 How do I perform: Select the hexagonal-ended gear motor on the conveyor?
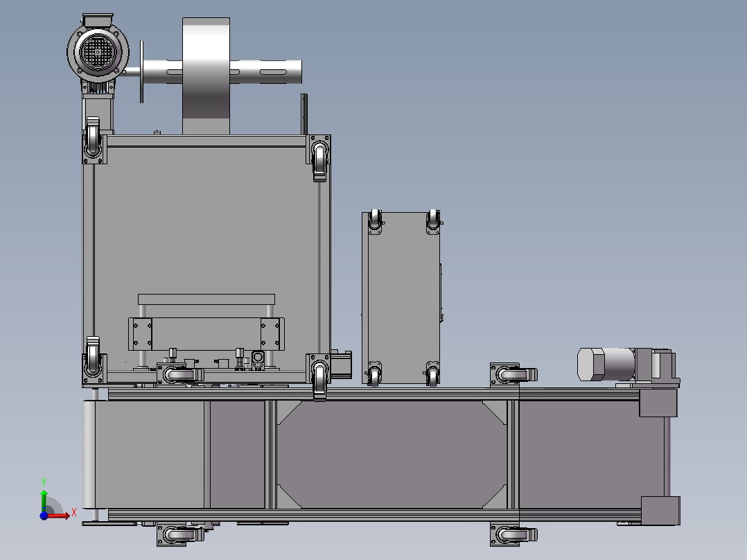(606, 365)
